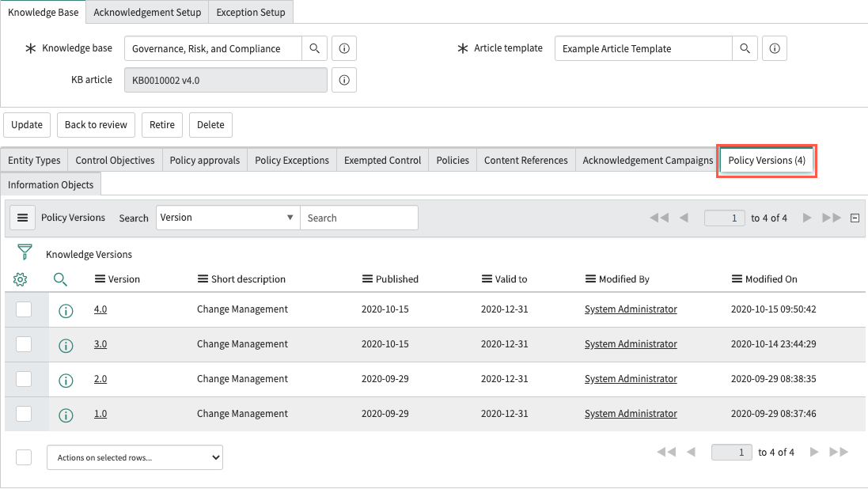Image resolution: width=868 pixels, height=489 pixels.
Task: Go to previous page in top pagination
Action: pos(684,218)
